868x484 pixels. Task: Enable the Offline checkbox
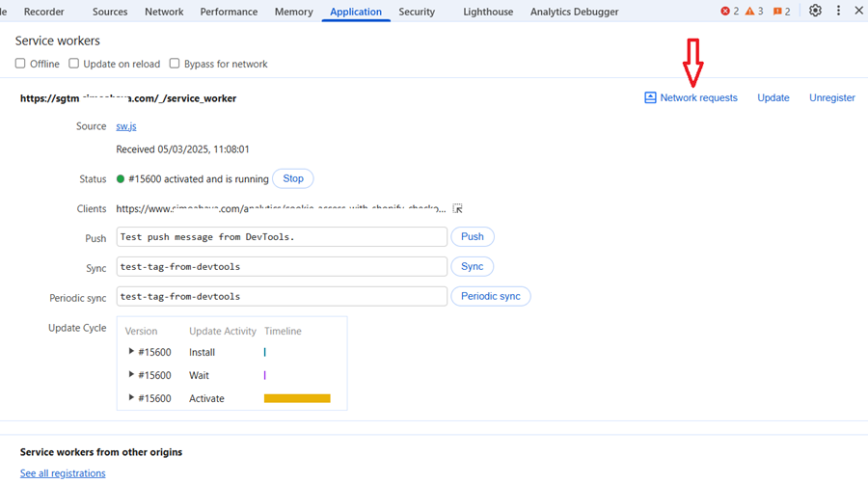[x=20, y=63]
